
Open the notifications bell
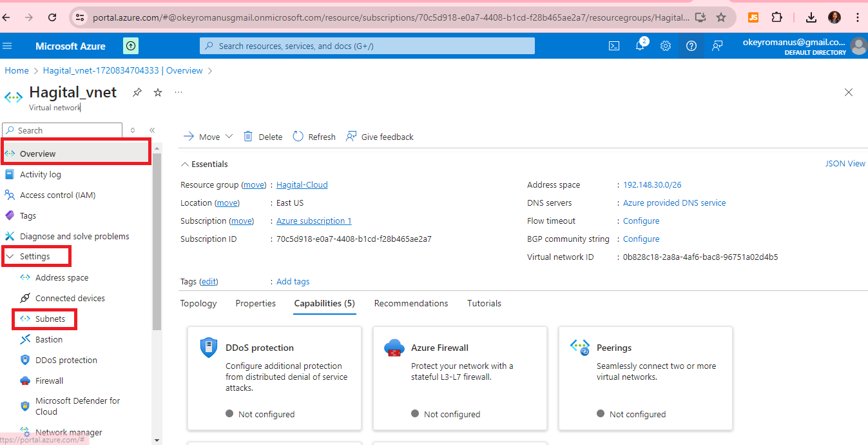[x=640, y=46]
